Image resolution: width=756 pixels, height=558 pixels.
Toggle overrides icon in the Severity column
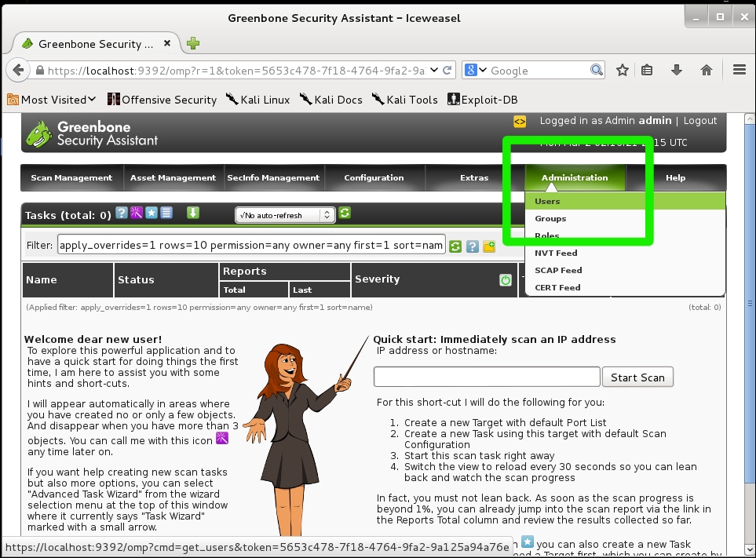pos(506,280)
